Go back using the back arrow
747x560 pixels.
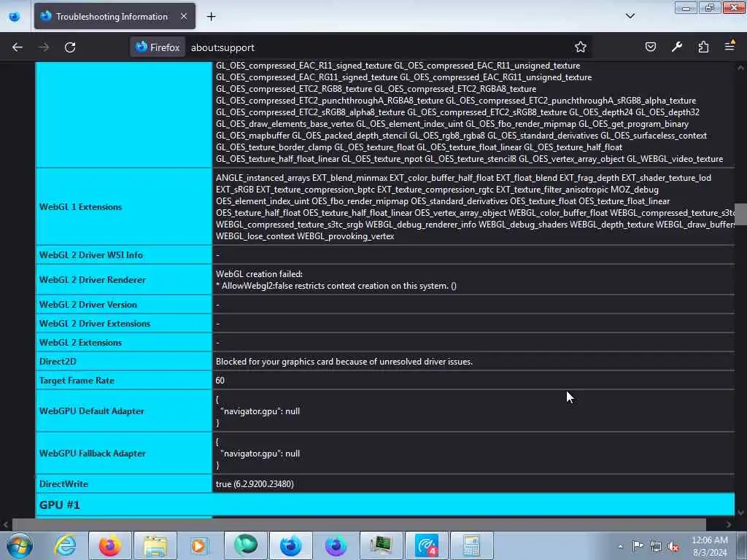coord(18,47)
